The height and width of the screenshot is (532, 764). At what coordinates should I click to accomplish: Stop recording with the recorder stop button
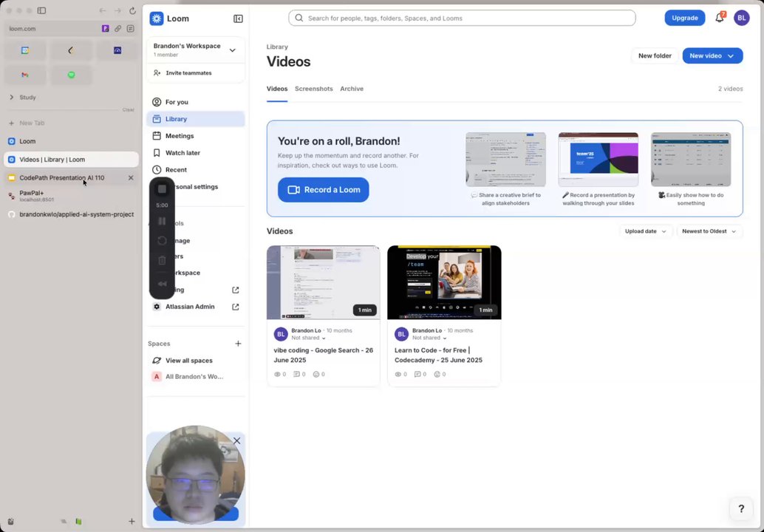tap(162, 189)
